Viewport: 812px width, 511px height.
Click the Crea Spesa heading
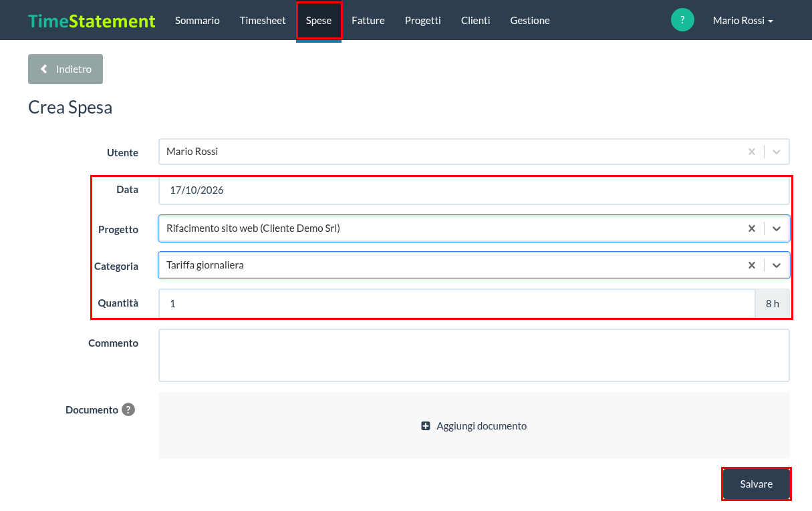tap(70, 108)
